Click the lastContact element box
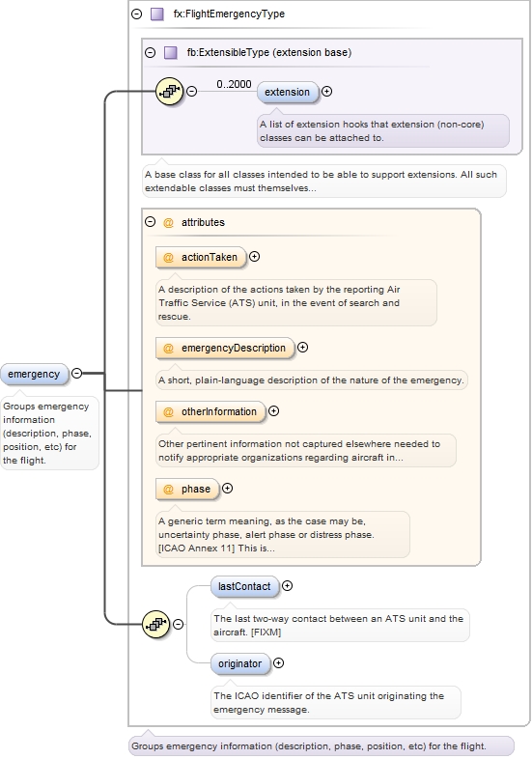The width and height of the screenshot is (532, 759). (x=244, y=587)
